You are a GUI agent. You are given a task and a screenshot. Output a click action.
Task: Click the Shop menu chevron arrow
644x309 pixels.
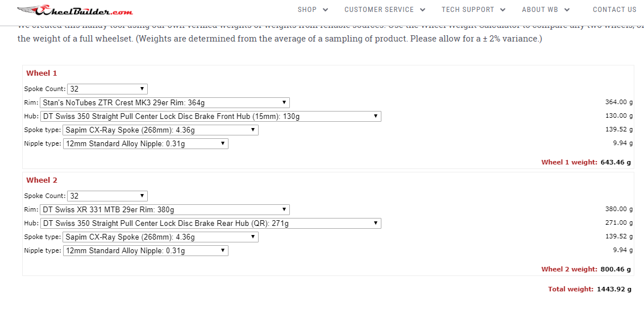pyautogui.click(x=325, y=10)
